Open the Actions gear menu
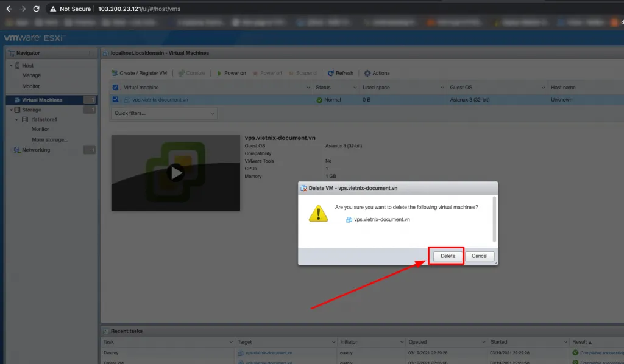 [377, 73]
